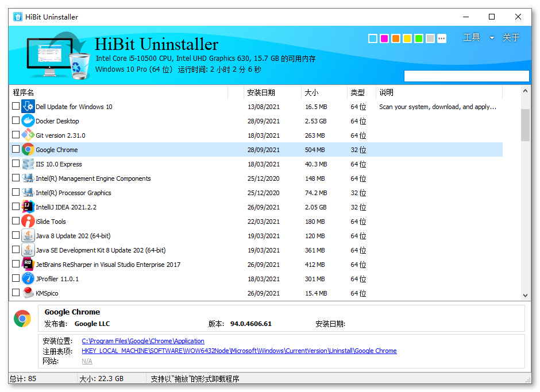540x392 pixels.
Task: Open the 工具 dropdown arrow
Action: [x=492, y=38]
